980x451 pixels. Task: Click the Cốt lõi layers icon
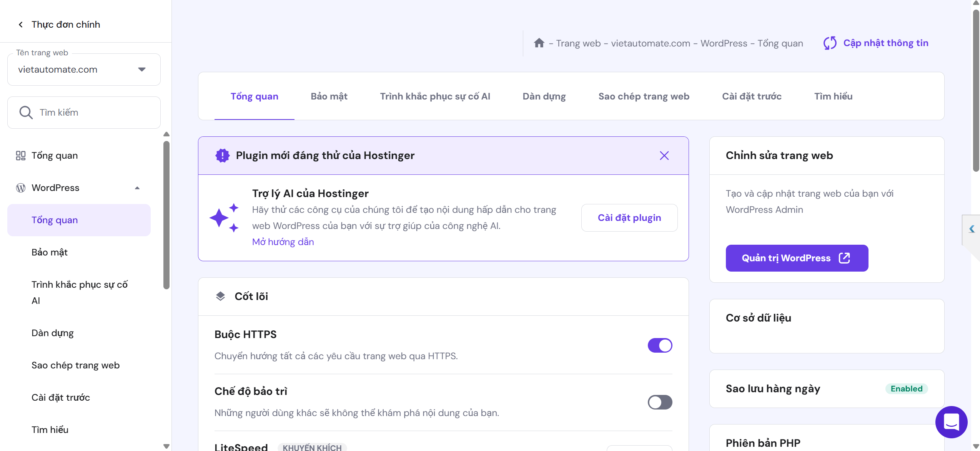point(220,296)
